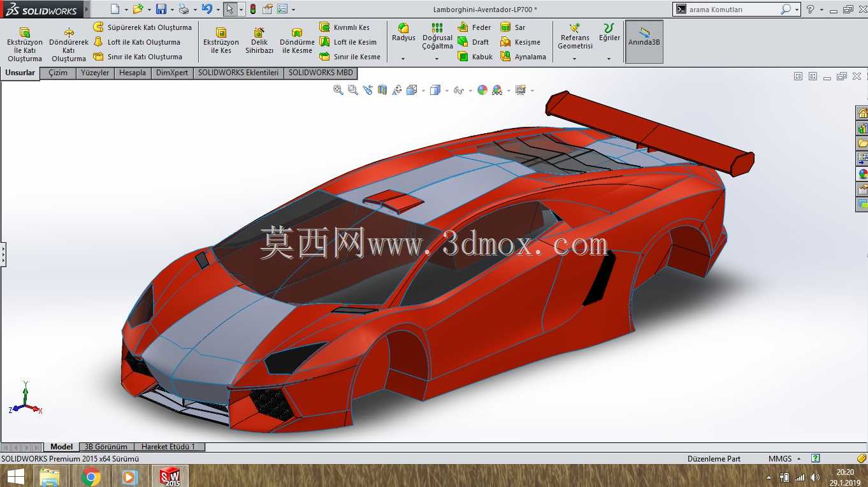Open File Explorer from the taskbar
This screenshot has width=868, height=487.
coord(50,476)
